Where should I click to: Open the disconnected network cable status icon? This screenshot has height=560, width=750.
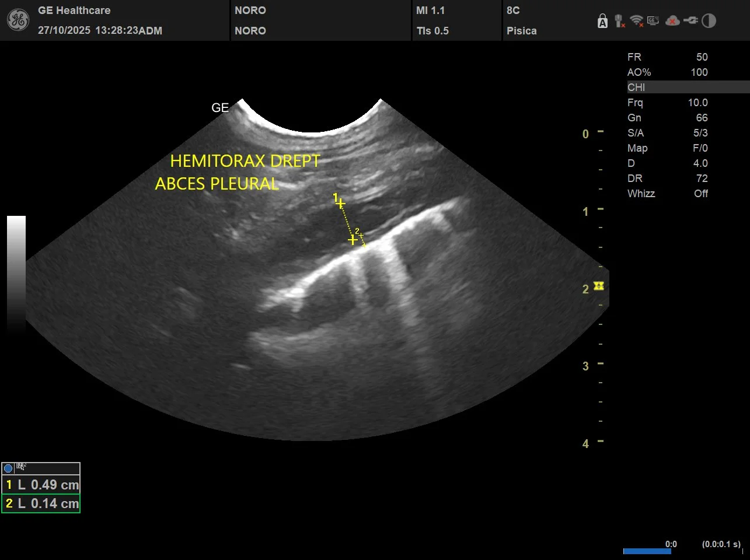pyautogui.click(x=619, y=22)
